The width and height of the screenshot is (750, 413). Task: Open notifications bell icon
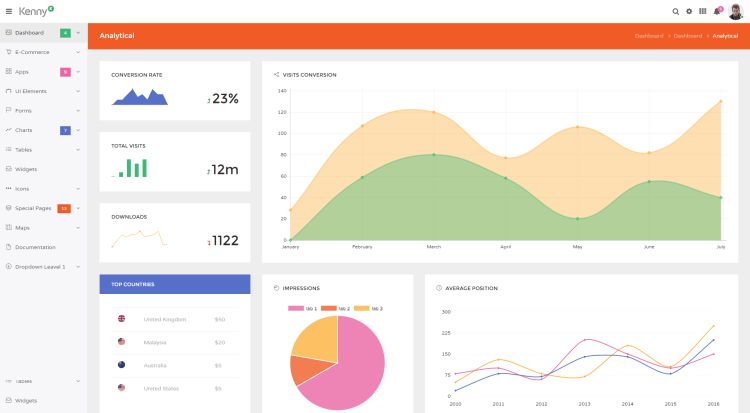tap(717, 11)
